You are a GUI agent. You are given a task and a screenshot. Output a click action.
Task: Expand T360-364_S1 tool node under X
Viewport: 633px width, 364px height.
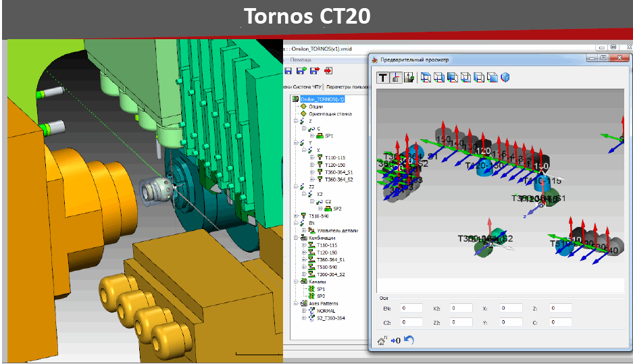[x=312, y=172]
